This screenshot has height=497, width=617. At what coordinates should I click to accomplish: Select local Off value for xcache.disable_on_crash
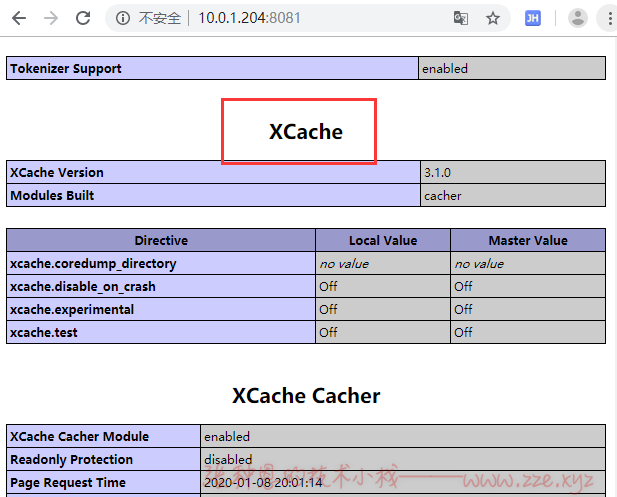(x=328, y=286)
